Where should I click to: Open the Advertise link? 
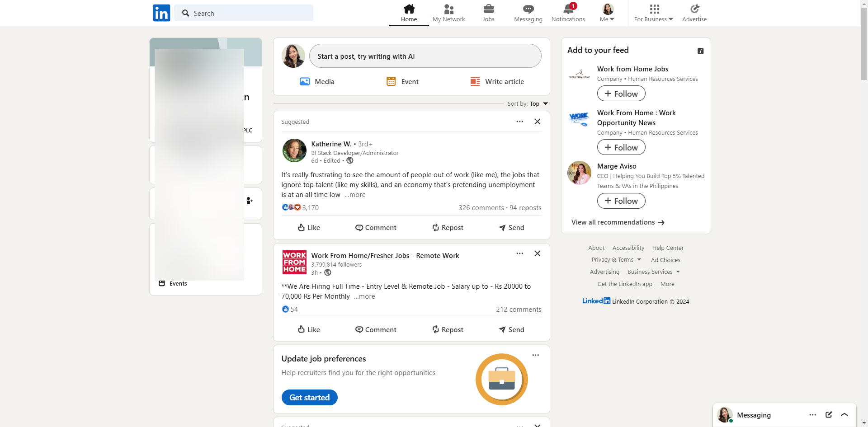[694, 13]
